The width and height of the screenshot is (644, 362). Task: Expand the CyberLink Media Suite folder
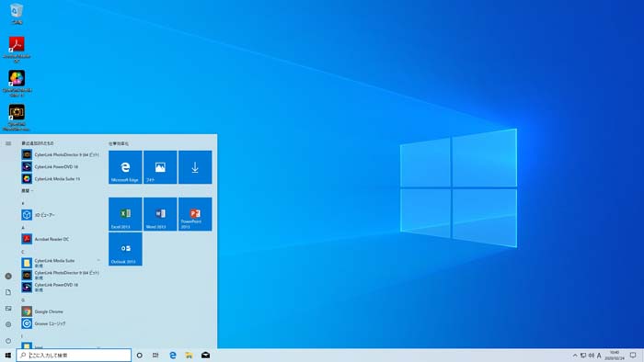tap(61, 263)
